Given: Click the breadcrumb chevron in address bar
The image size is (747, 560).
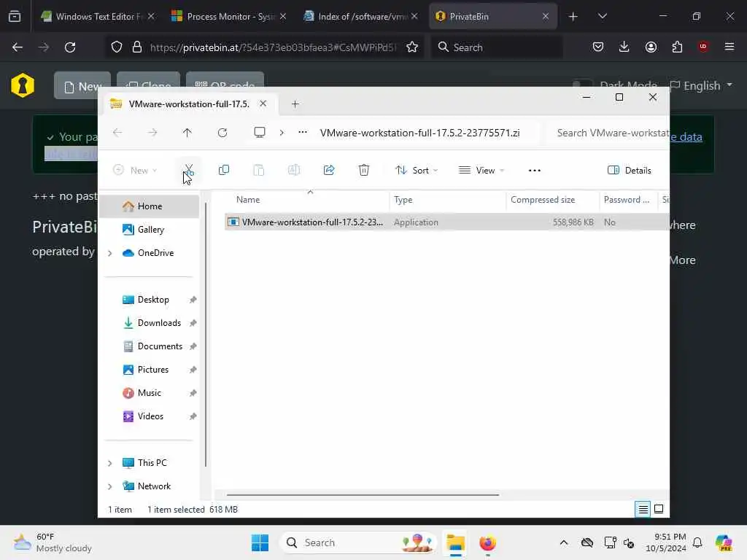Looking at the screenshot, I should (282, 133).
